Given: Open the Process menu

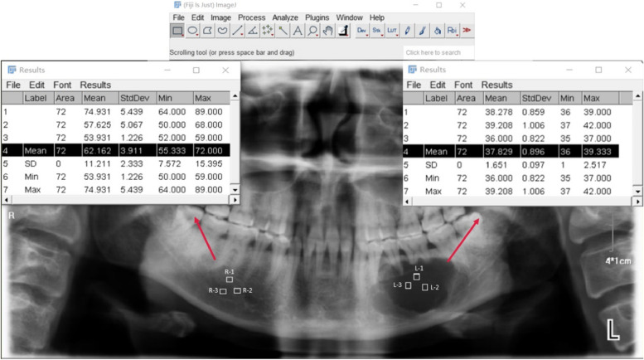Looking at the screenshot, I should [251, 17].
